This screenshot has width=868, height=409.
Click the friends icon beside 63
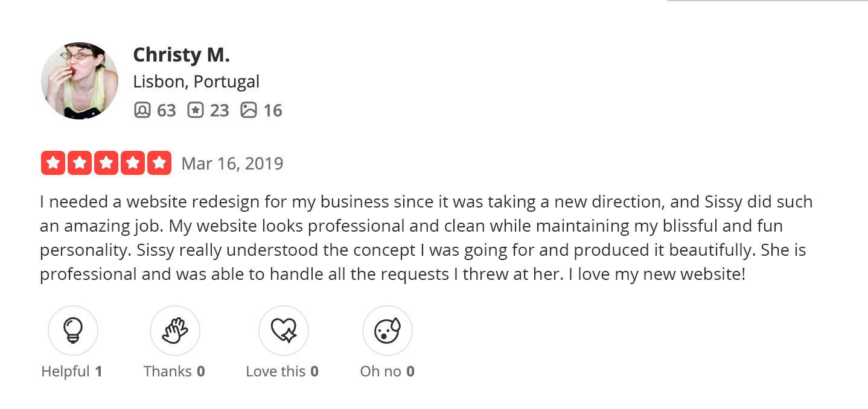coord(142,110)
